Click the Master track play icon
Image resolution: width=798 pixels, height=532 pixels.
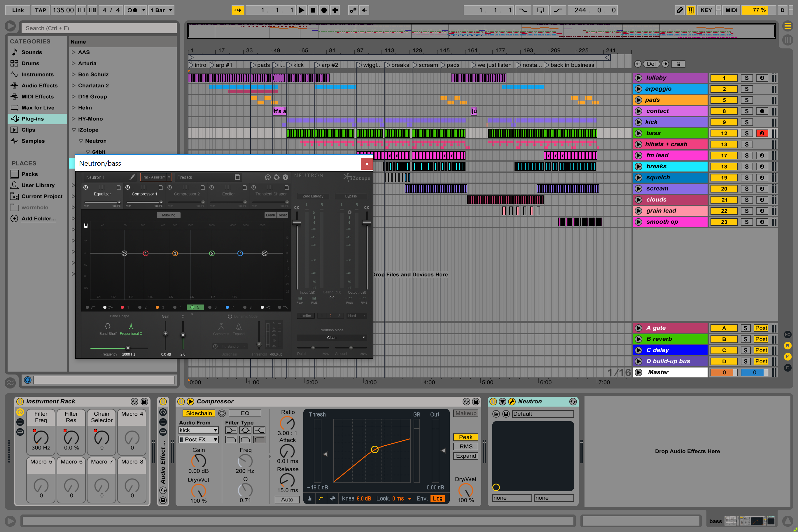click(x=638, y=372)
